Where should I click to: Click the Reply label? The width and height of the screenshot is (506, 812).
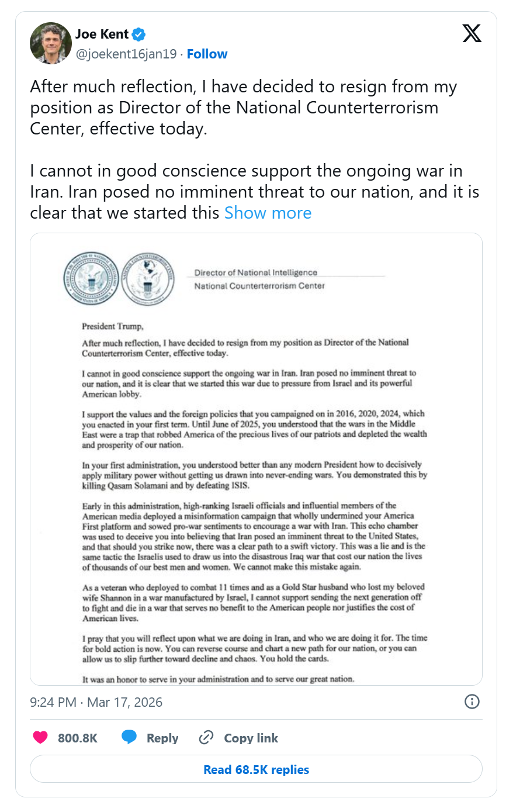click(x=162, y=738)
